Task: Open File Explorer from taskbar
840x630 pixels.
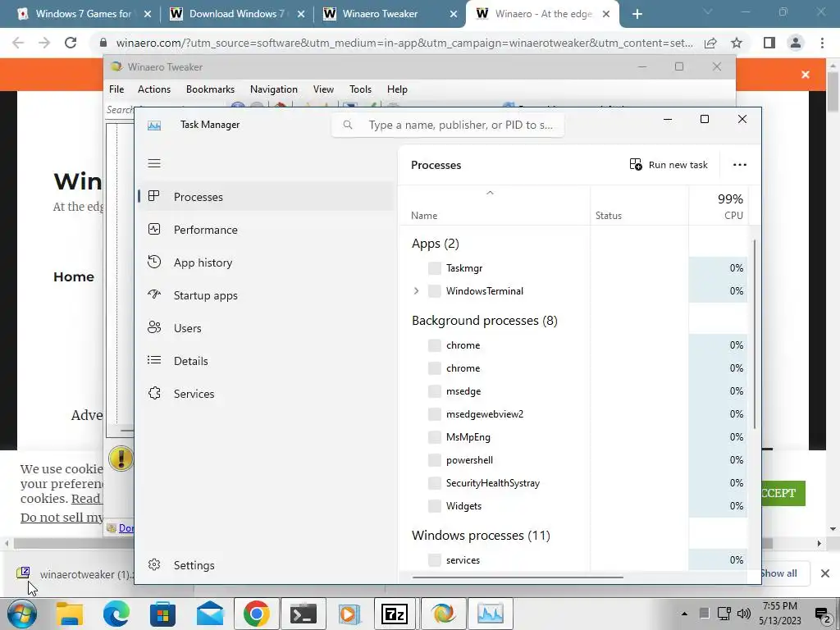Action: 70,614
